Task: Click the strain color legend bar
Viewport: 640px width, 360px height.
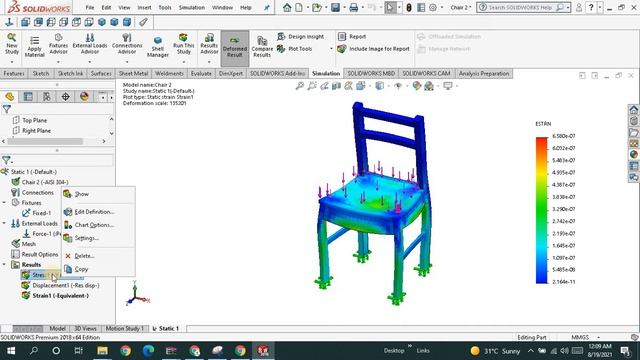Action: click(x=542, y=210)
